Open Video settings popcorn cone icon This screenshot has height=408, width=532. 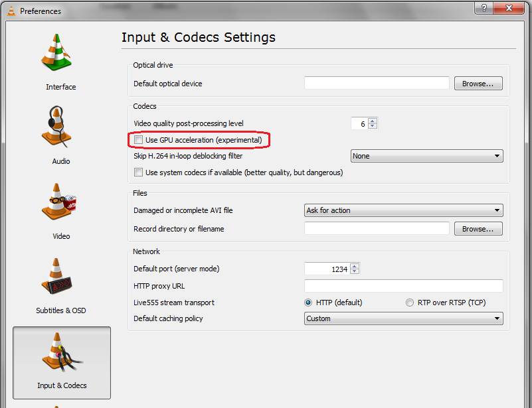59,202
